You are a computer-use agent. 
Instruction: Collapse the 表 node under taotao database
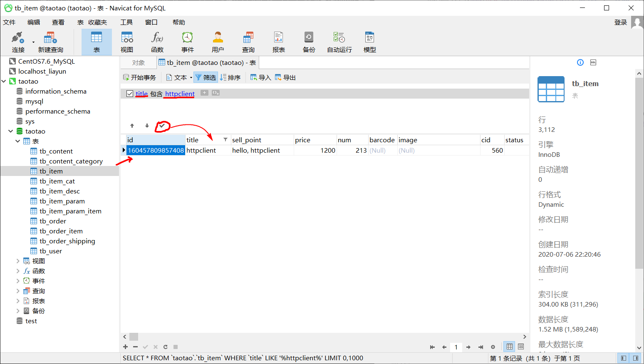point(17,141)
